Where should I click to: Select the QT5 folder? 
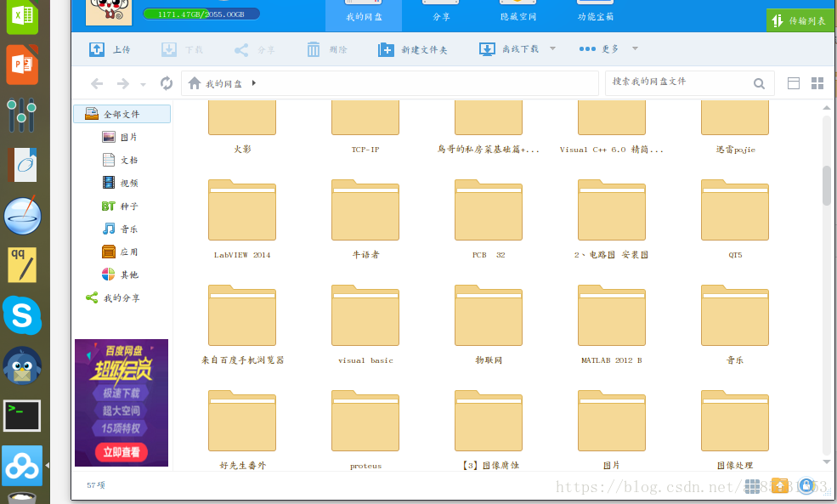[x=735, y=211]
